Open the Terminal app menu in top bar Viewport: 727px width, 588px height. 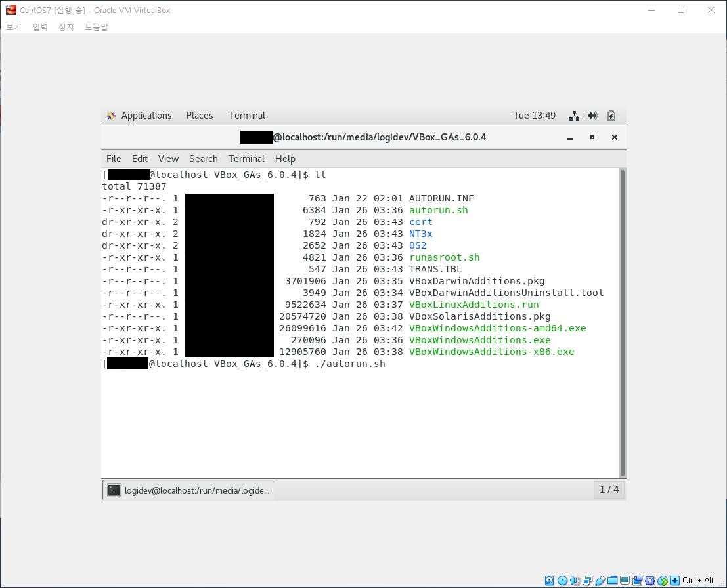click(x=247, y=115)
